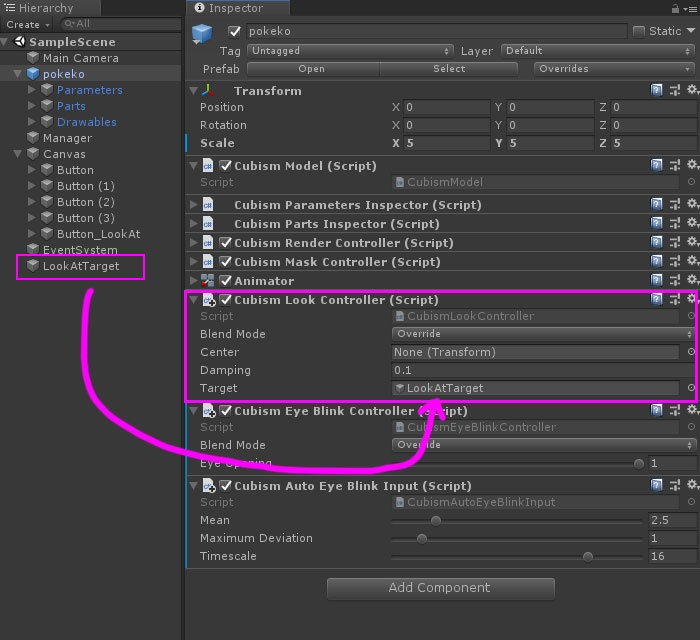Click prefab Select button

(x=449, y=69)
